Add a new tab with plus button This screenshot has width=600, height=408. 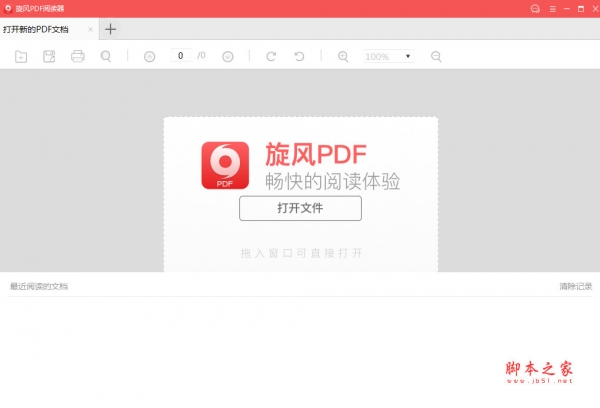(x=111, y=29)
